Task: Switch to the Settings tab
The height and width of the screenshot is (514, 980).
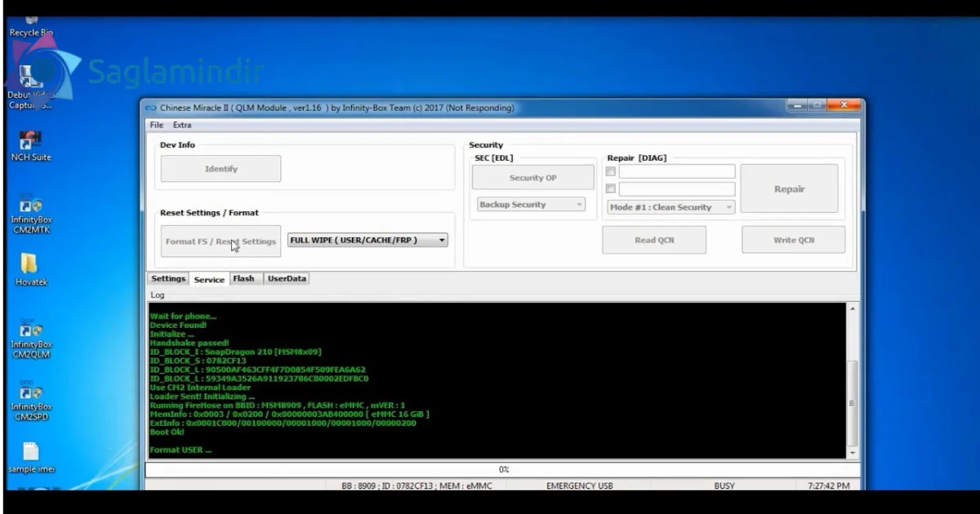Action: (x=168, y=279)
